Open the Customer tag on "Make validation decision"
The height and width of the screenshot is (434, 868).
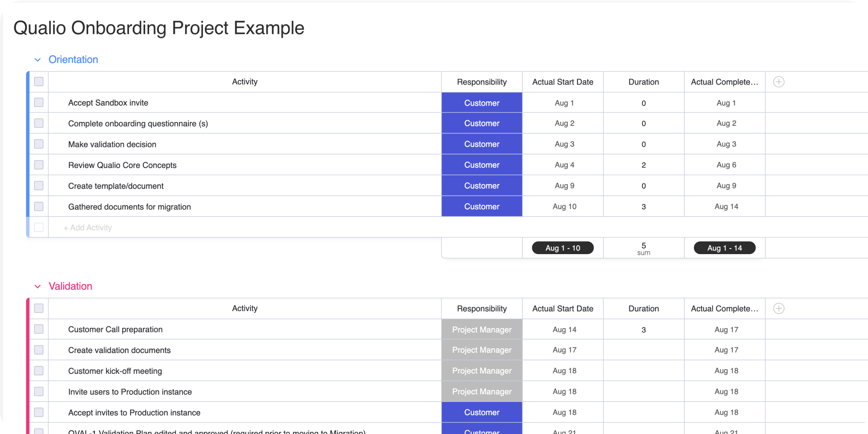click(481, 144)
